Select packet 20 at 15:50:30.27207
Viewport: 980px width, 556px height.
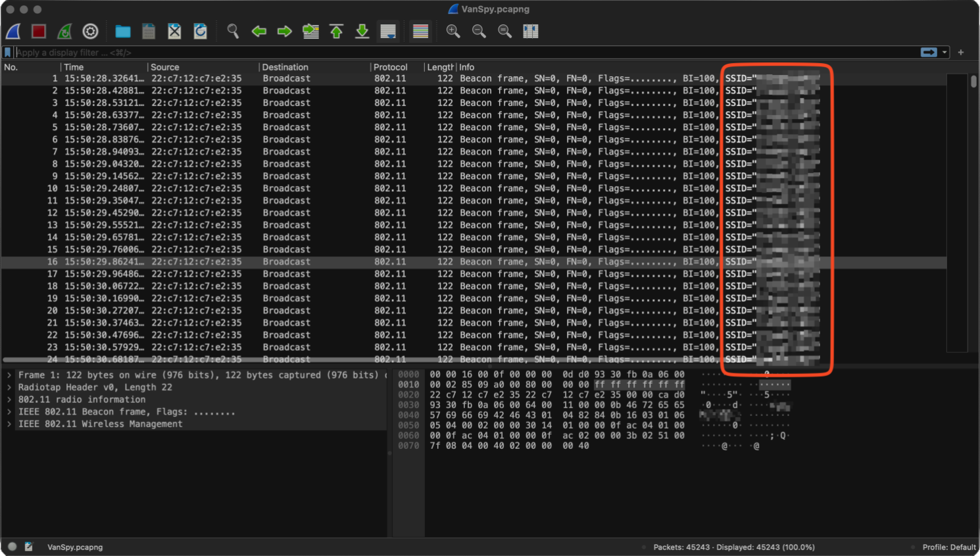point(474,311)
